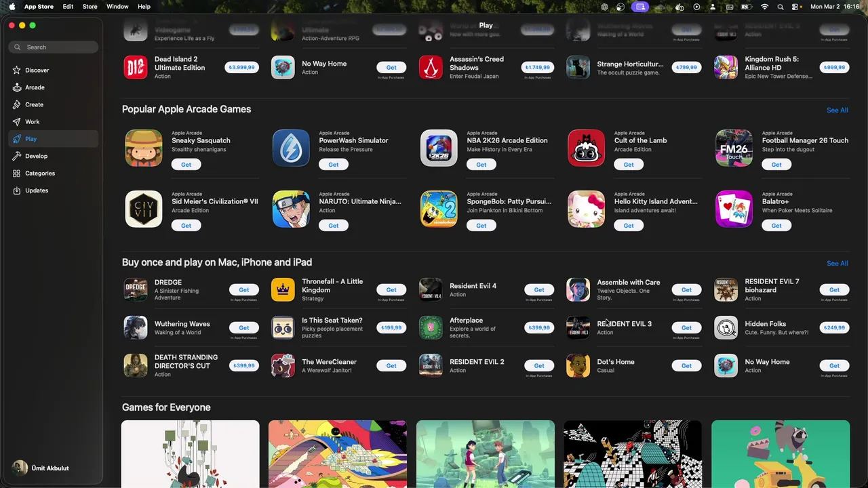Open the RESIDENT EVIL 7 biohazard icon
The height and width of the screenshot is (488, 868).
(x=726, y=289)
